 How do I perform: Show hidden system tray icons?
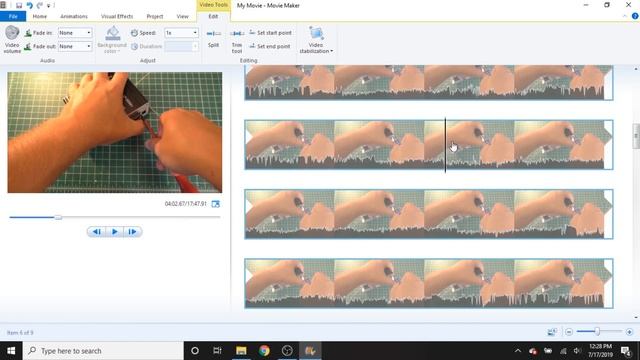click(x=518, y=351)
